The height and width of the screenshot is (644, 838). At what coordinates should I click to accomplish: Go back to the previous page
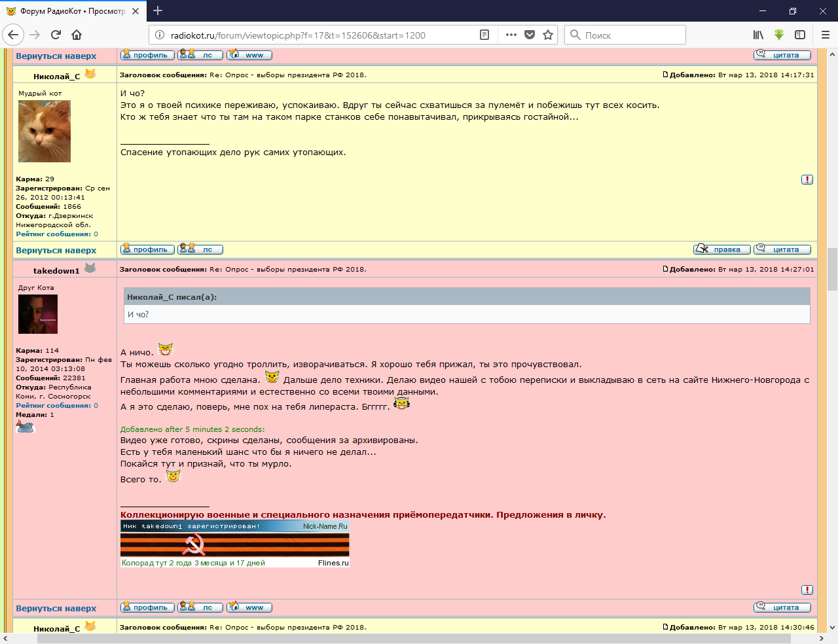[13, 35]
